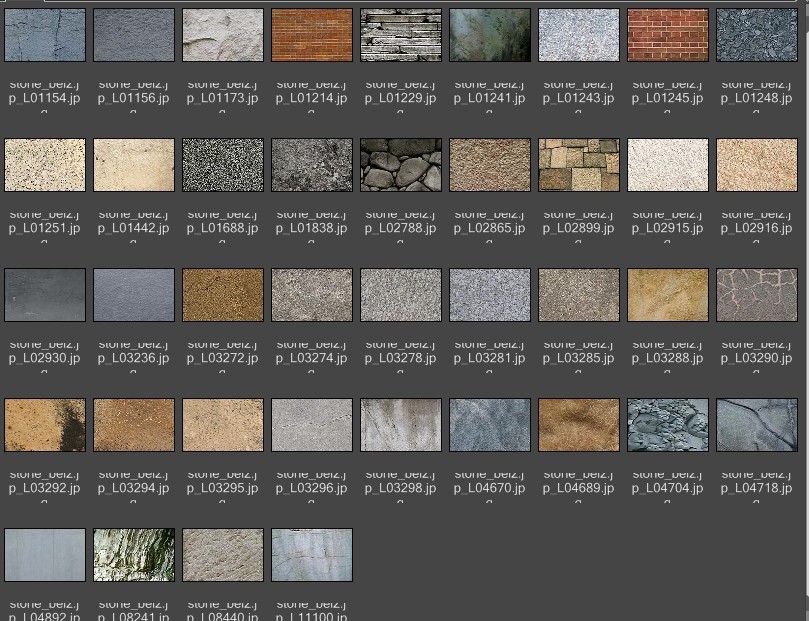Select the tan stone block texture L02899

[x=578, y=165]
